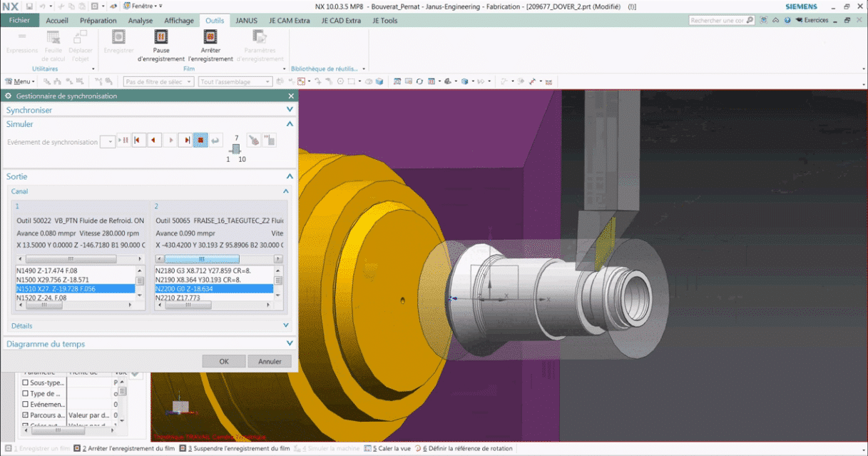Image resolution: width=868 pixels, height=456 pixels.
Task: Open the Fenêtre window menu
Action: click(x=142, y=6)
